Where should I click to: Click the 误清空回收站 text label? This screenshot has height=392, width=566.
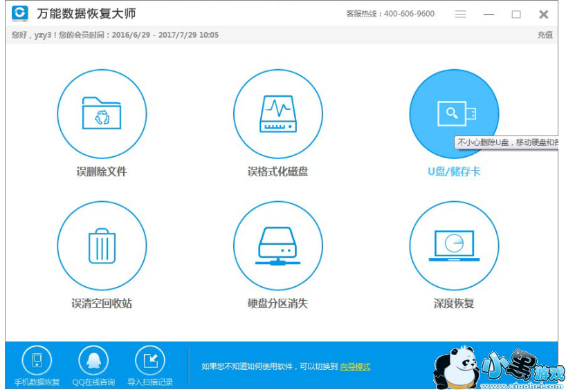pos(102,303)
